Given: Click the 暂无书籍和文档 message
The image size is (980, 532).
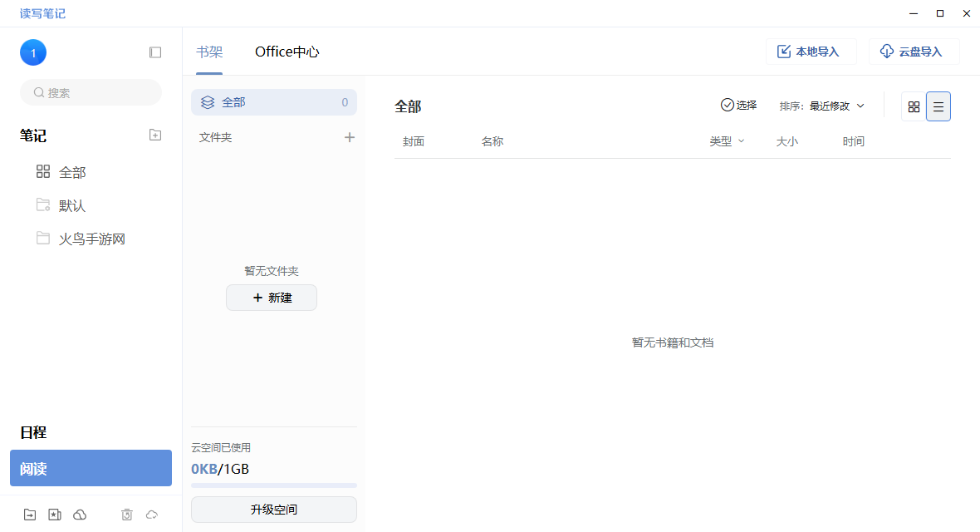Looking at the screenshot, I should pos(673,342).
